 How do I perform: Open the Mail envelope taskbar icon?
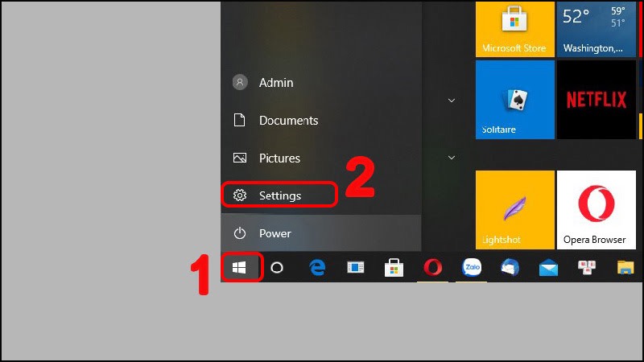click(x=548, y=268)
